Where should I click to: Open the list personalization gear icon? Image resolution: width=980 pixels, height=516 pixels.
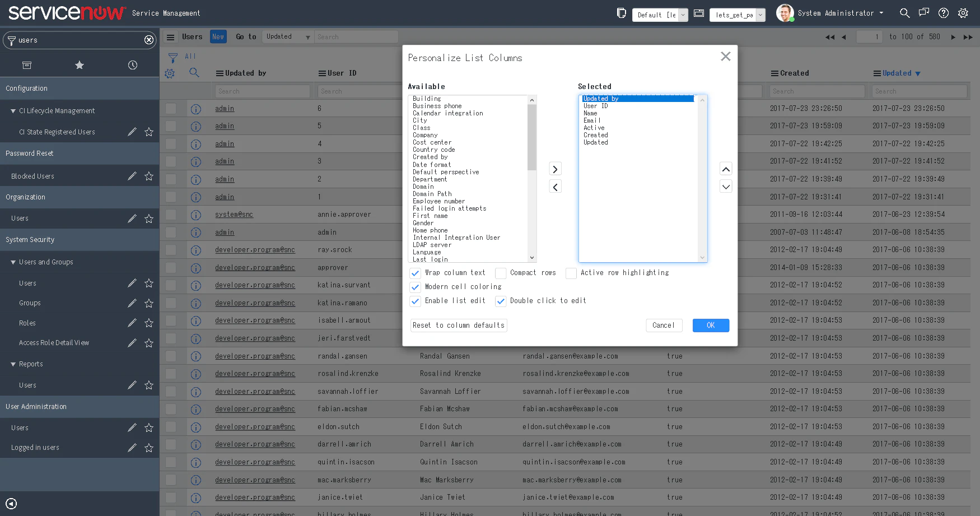tap(170, 73)
